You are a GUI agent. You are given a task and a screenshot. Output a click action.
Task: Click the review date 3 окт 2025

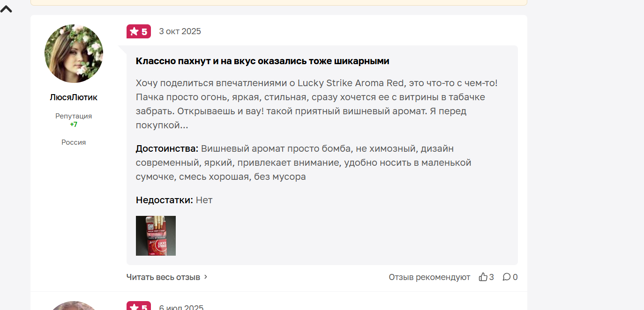tap(180, 31)
